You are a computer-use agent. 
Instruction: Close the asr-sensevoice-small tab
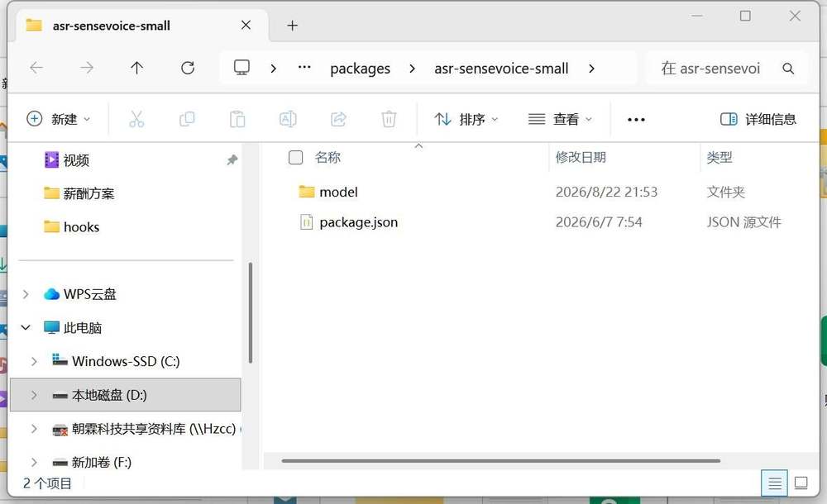coord(246,25)
